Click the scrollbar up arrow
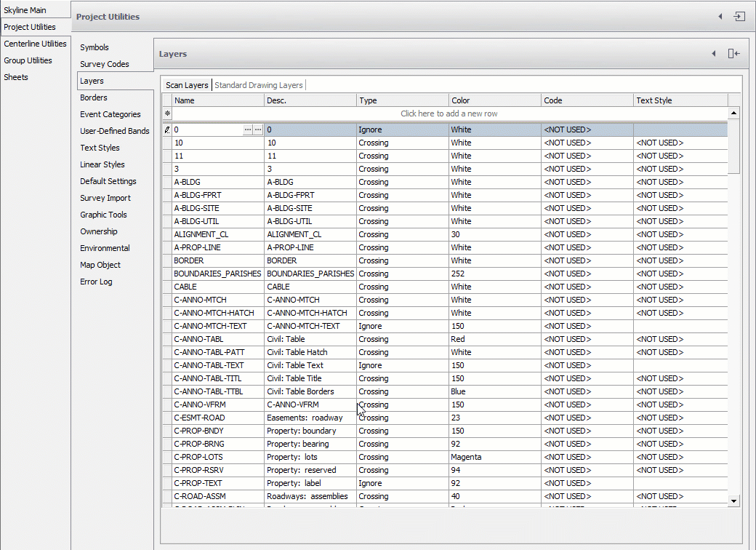Image resolution: width=756 pixels, height=550 pixels. [733, 113]
